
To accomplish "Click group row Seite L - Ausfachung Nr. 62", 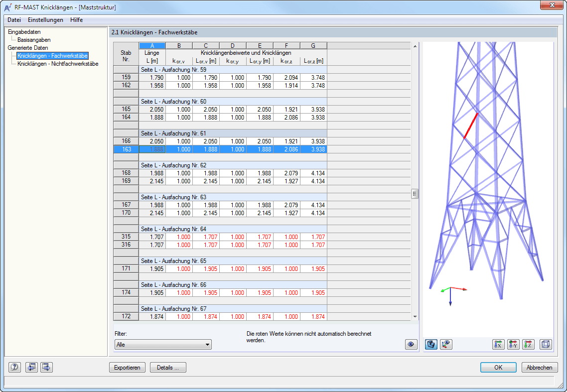I will pos(233,165).
